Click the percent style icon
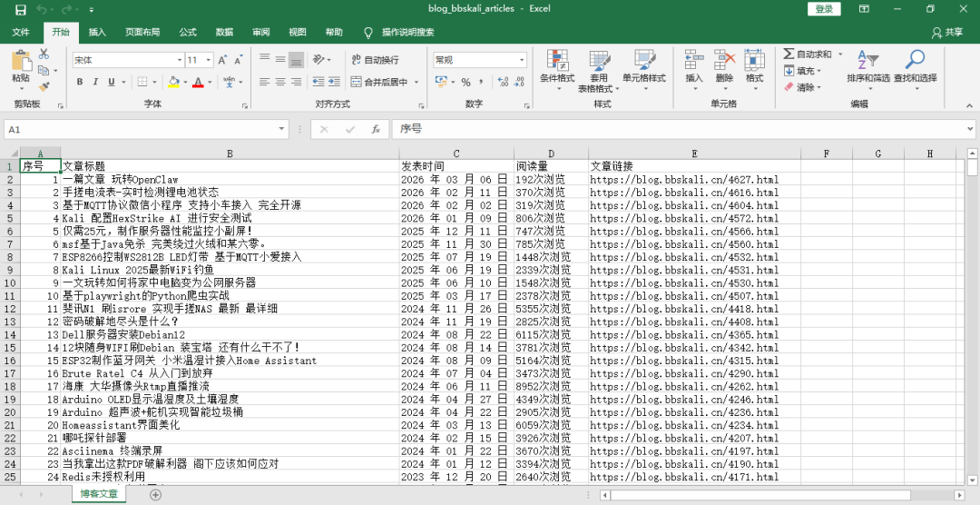This screenshot has width=980, height=505. coord(465,82)
